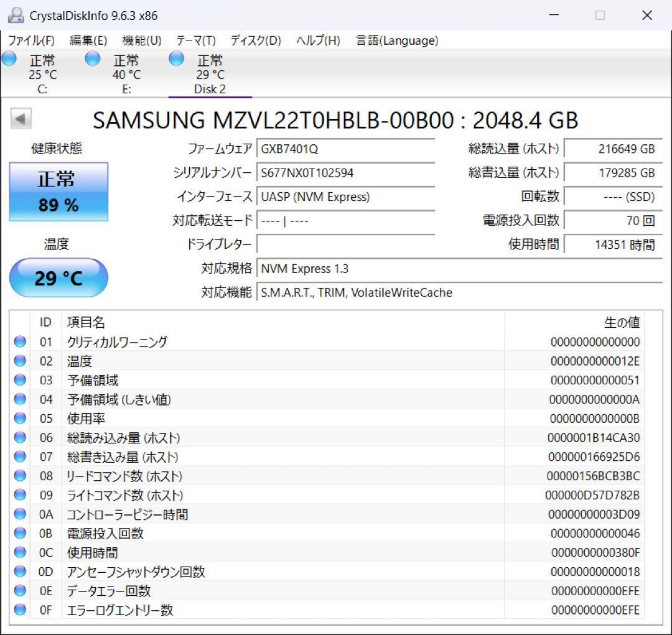Image resolution: width=672 pixels, height=635 pixels.
Task: Click the blue status dot beside 使用率
Action: pos(19,418)
